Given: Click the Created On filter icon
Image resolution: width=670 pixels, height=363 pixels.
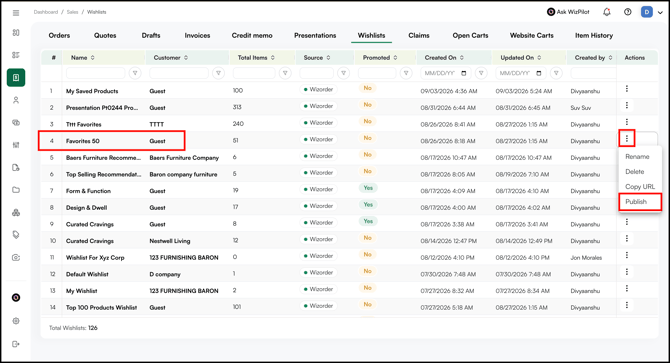Looking at the screenshot, I should coord(481,73).
